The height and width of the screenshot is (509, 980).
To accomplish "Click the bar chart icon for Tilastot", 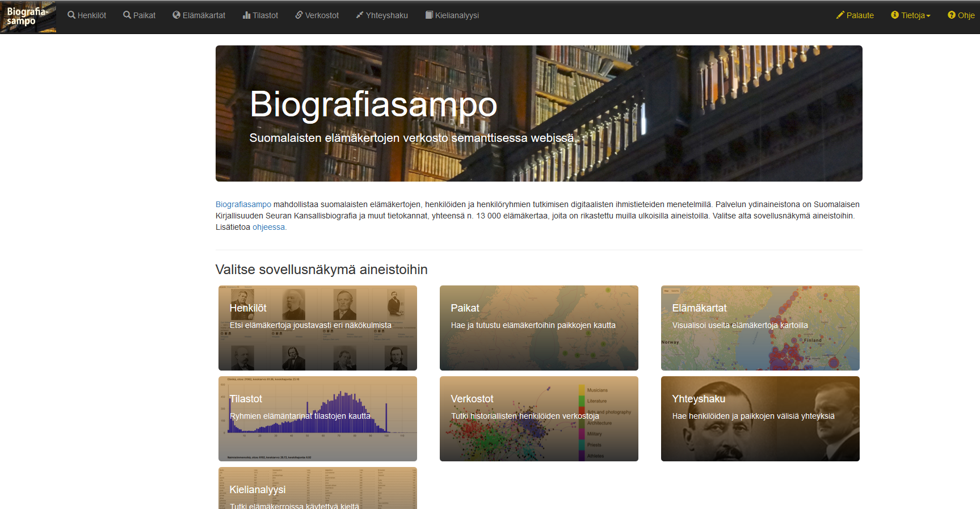I will pos(246,15).
